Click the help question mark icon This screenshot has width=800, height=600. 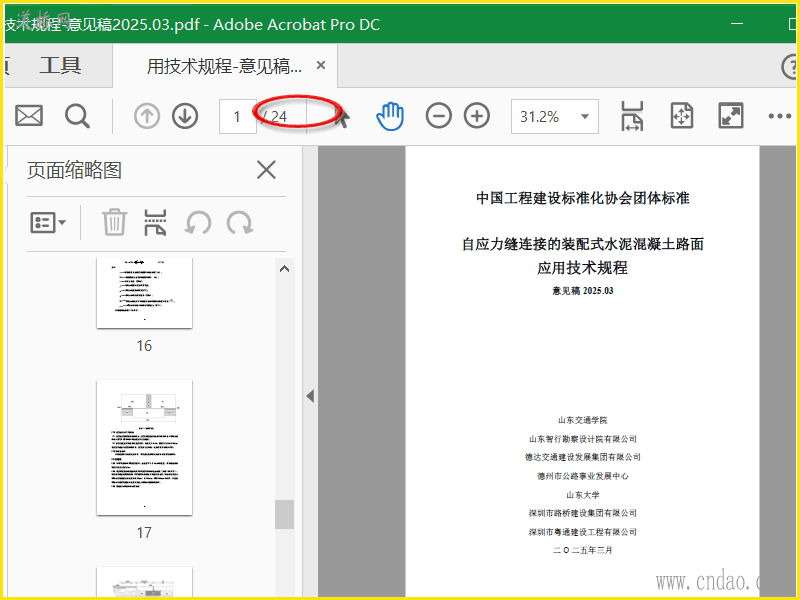pos(790,66)
